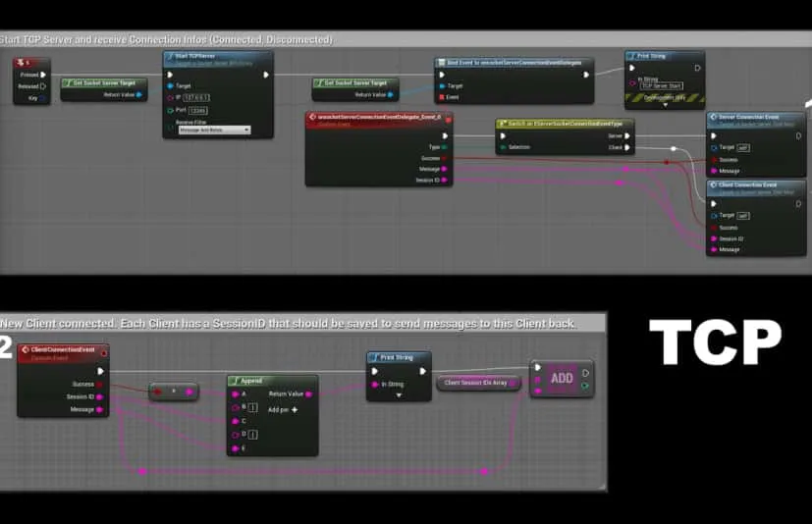The image size is (812, 524).
Task: Select the Start TCP Server comment box header
Action: pyautogui.click(x=406, y=39)
